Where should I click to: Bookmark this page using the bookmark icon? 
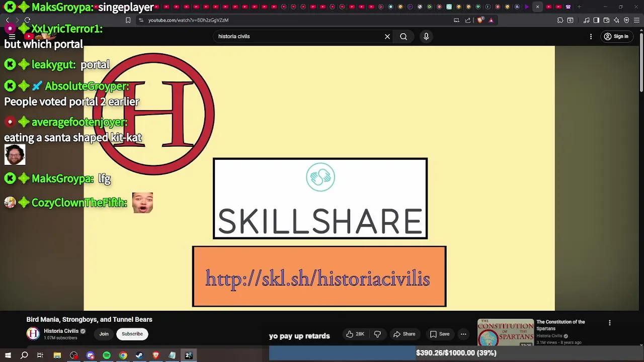point(128,20)
